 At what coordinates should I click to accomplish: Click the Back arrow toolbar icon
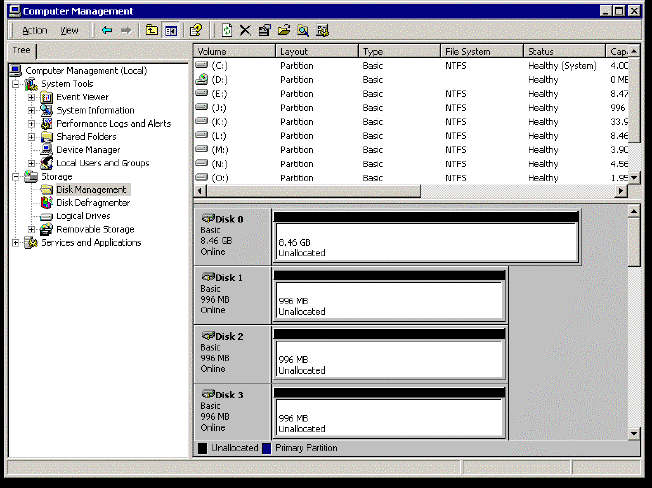[107, 30]
